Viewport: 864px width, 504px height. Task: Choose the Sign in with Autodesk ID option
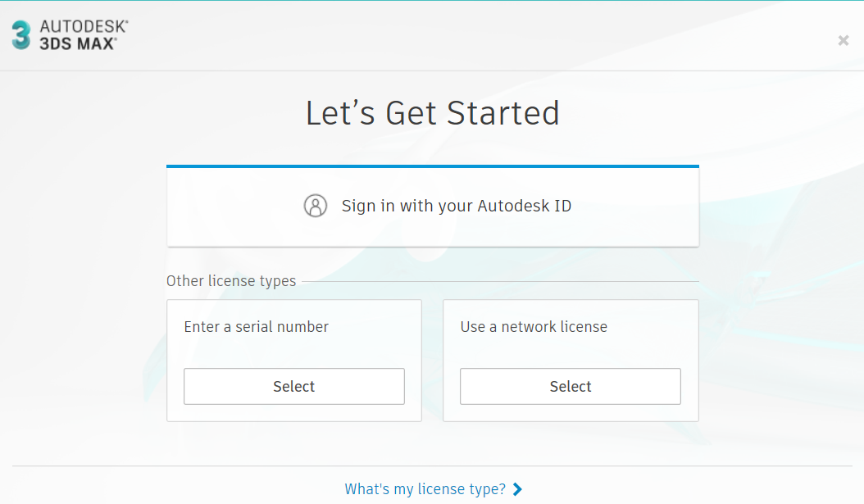[433, 206]
